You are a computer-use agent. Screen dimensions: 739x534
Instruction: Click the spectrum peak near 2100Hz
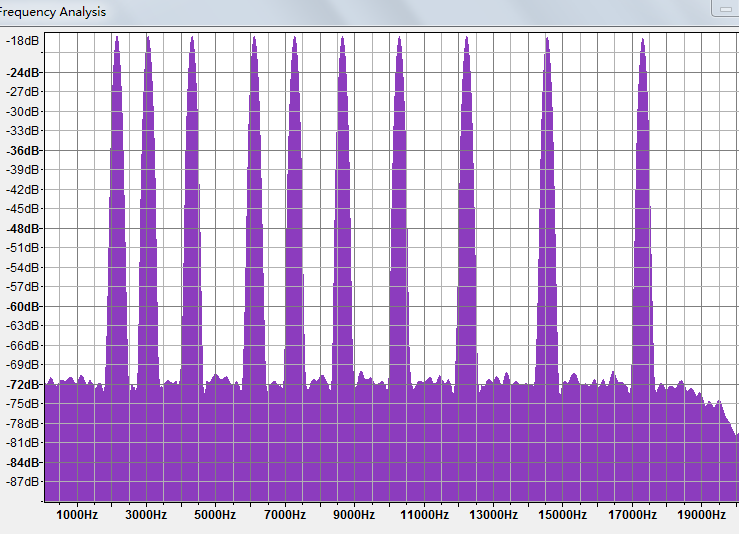pos(117,212)
